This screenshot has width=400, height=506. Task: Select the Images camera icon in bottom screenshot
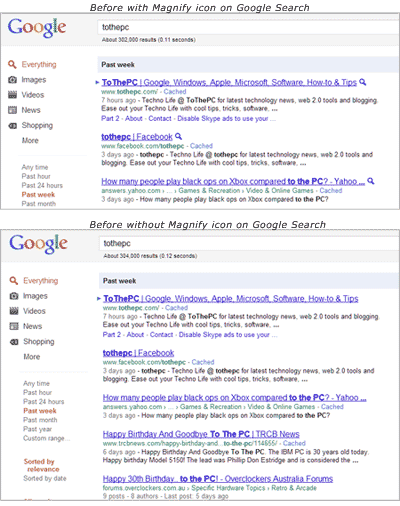[14, 296]
